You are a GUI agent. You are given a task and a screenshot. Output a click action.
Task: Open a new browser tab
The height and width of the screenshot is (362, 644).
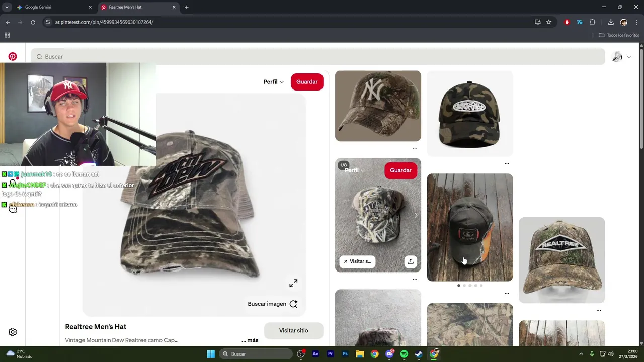click(x=187, y=7)
